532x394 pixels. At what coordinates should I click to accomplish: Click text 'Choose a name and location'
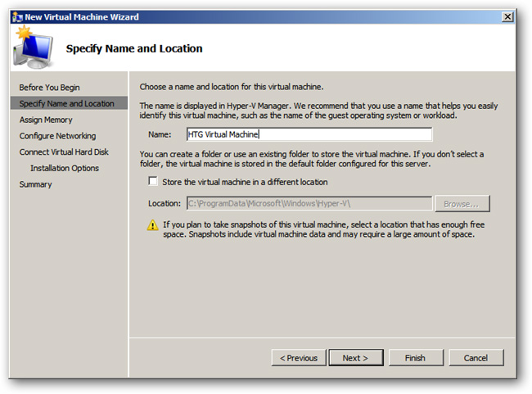(190, 87)
